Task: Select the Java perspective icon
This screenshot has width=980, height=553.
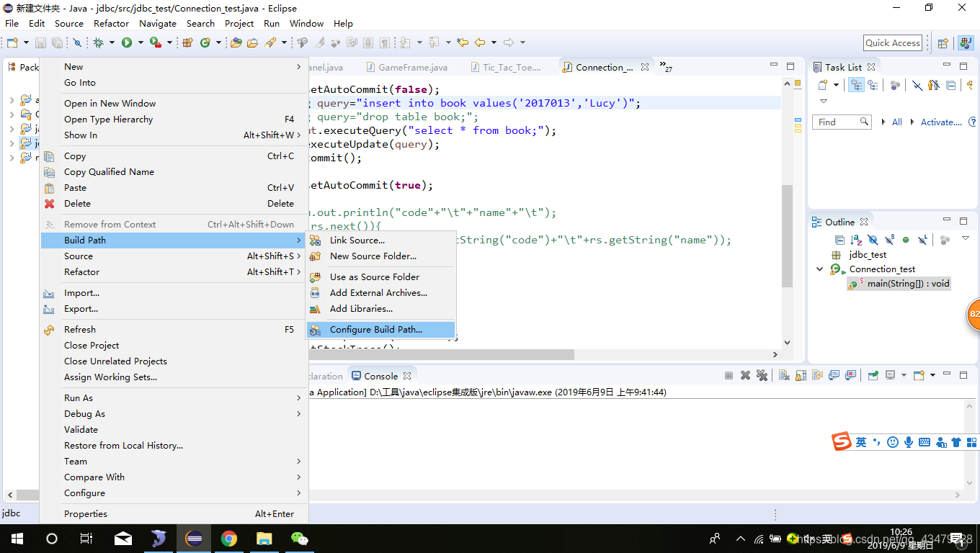Action: pos(965,43)
